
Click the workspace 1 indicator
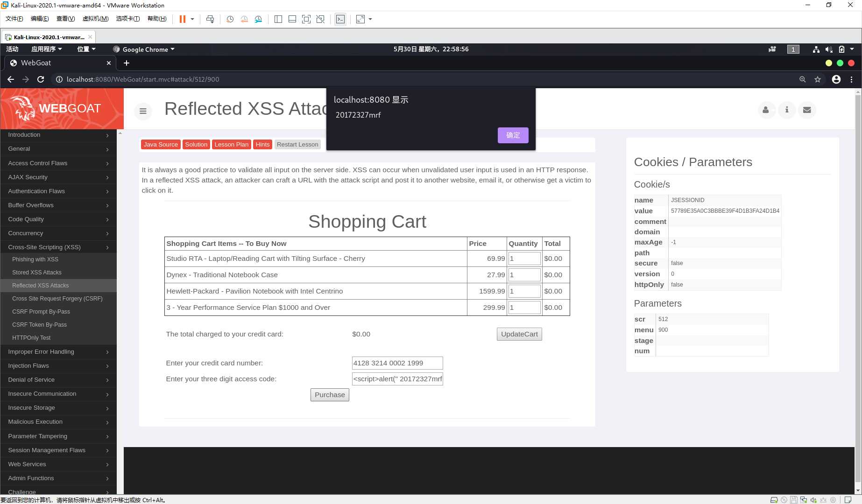pyautogui.click(x=793, y=49)
